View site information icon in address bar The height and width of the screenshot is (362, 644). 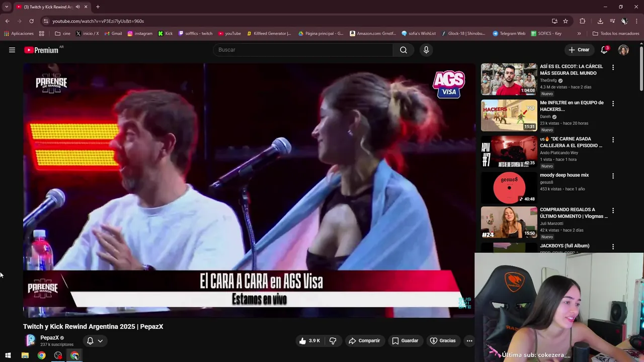click(46, 21)
